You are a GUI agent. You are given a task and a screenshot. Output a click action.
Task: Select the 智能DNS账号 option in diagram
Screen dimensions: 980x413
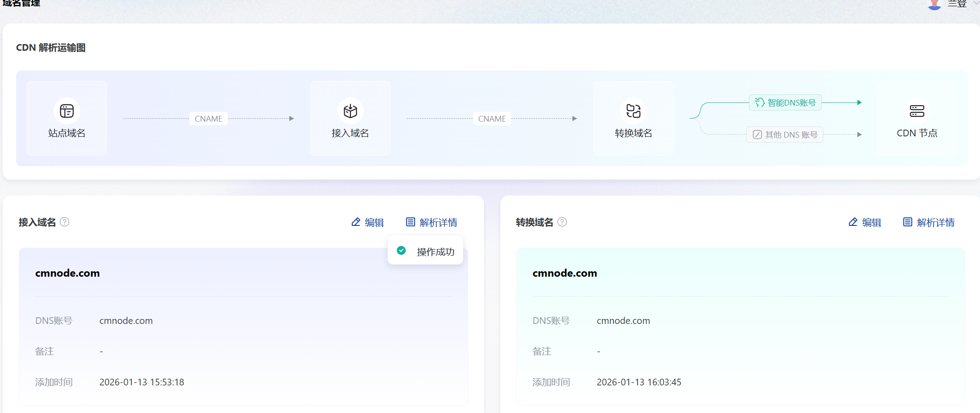tap(785, 103)
